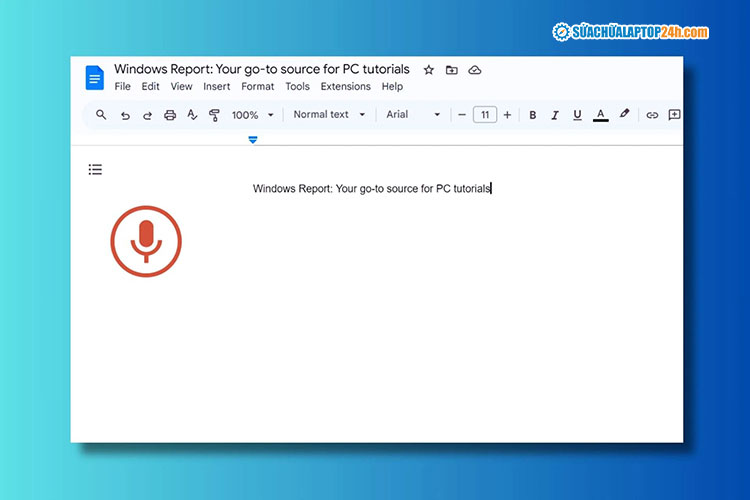
Task: Open zoom 100% dropdown
Action: click(253, 115)
